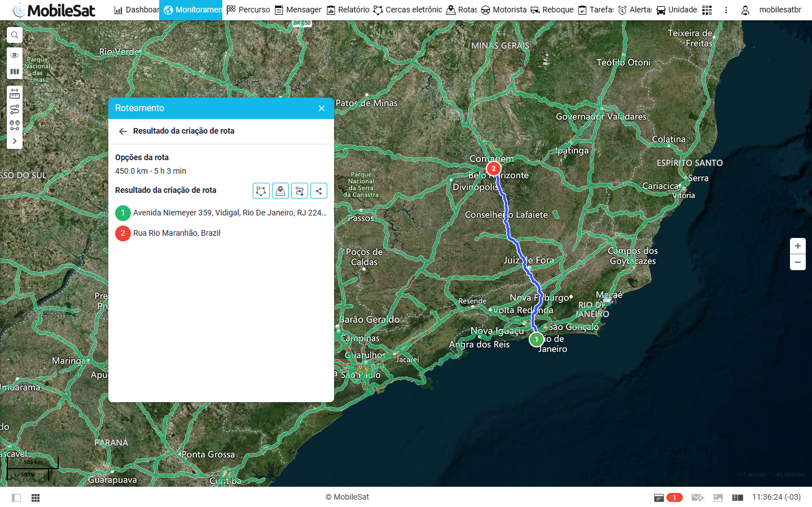Open the Unidades tab
Viewport: 812px width, 507px height.
pyautogui.click(x=677, y=10)
